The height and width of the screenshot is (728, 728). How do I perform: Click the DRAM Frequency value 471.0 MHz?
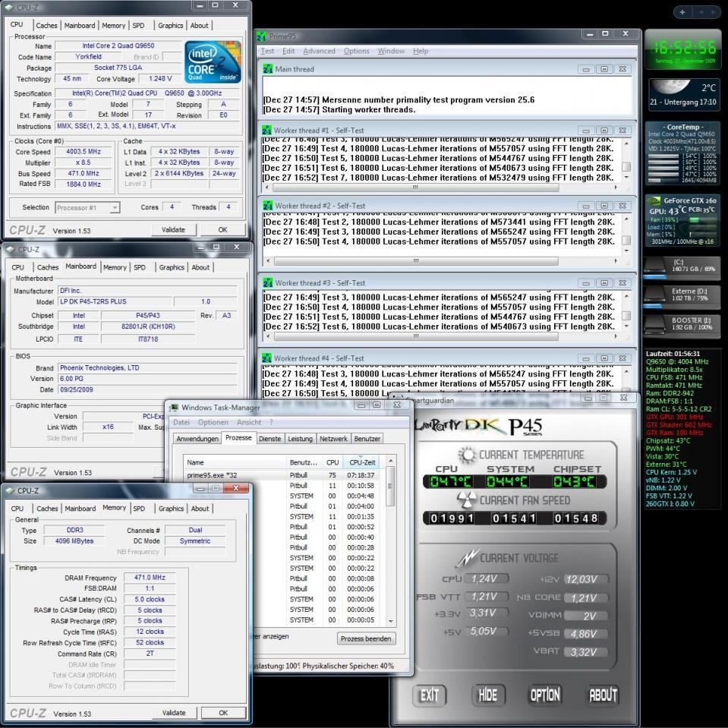tap(150, 578)
